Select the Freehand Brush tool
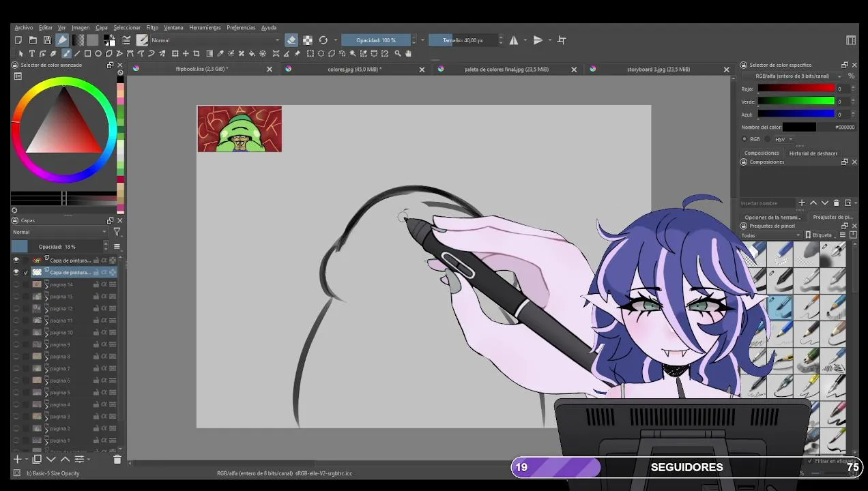Image resolution: width=868 pixels, height=491 pixels. pos(66,53)
